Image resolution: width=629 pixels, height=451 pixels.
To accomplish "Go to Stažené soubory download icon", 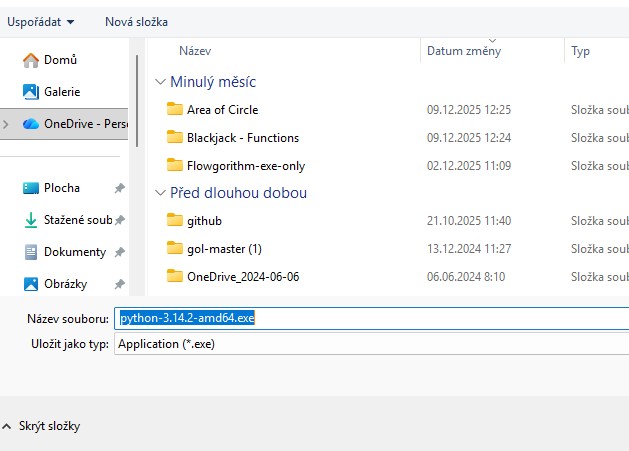I will pos(31,220).
